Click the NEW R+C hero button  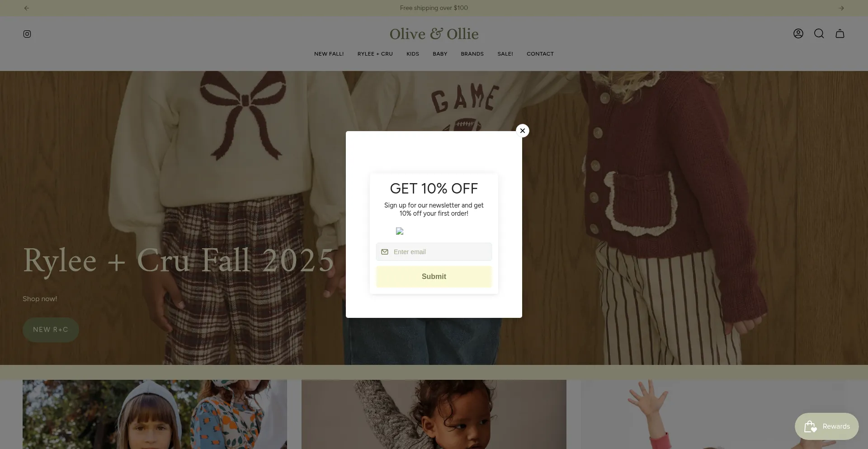tap(51, 330)
